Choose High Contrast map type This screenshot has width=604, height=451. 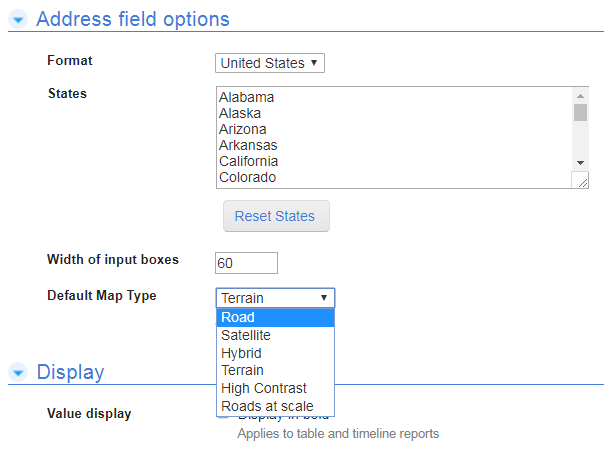tap(275, 388)
